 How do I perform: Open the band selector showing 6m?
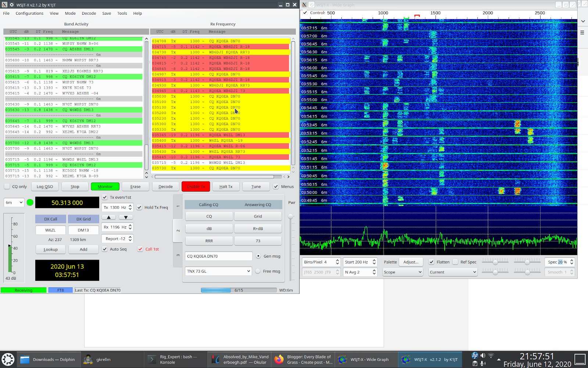click(x=14, y=202)
